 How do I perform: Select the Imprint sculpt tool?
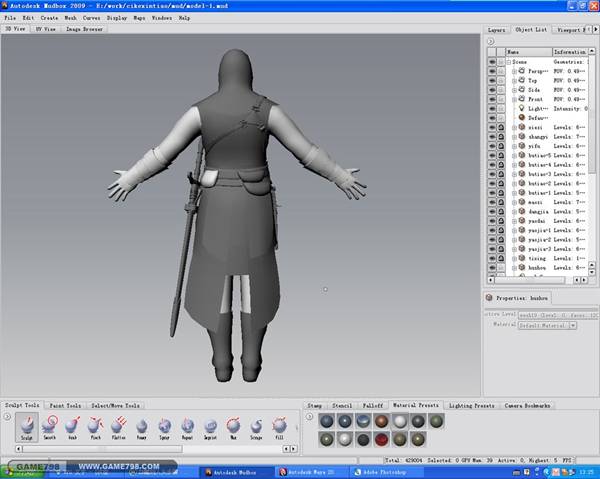point(211,426)
